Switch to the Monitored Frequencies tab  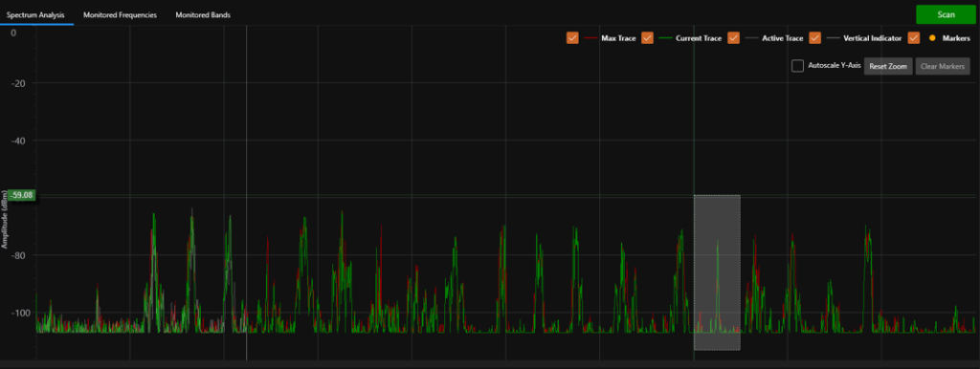click(120, 14)
